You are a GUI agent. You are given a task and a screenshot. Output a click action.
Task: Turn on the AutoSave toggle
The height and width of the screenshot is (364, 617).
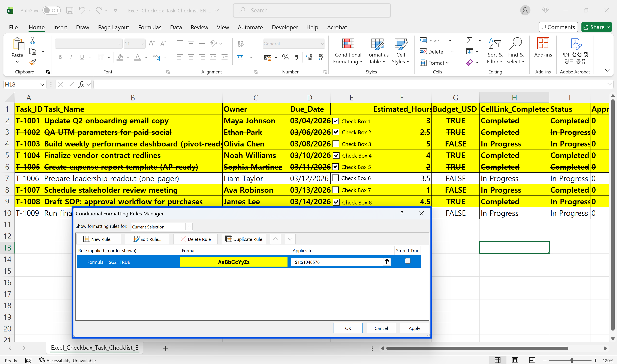[52, 10]
